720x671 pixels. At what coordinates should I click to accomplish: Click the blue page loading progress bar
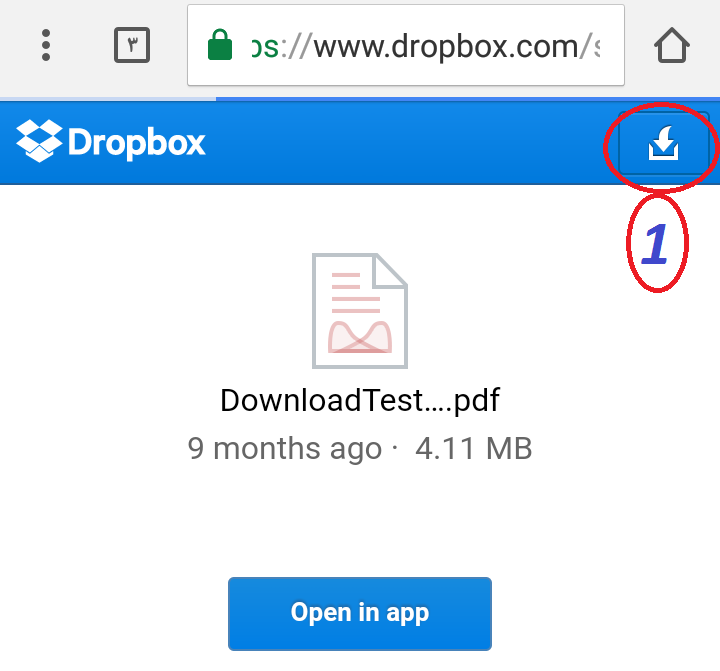[x=468, y=99]
